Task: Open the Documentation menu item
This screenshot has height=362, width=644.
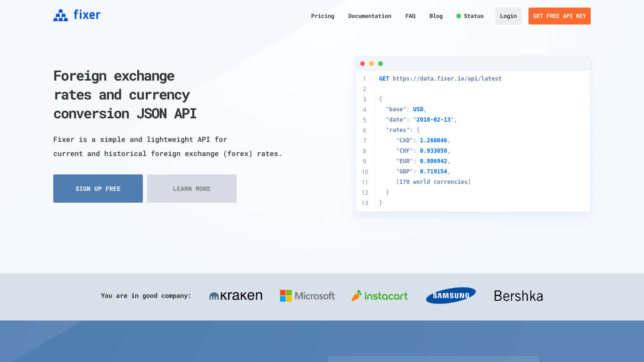Action: 370,16
